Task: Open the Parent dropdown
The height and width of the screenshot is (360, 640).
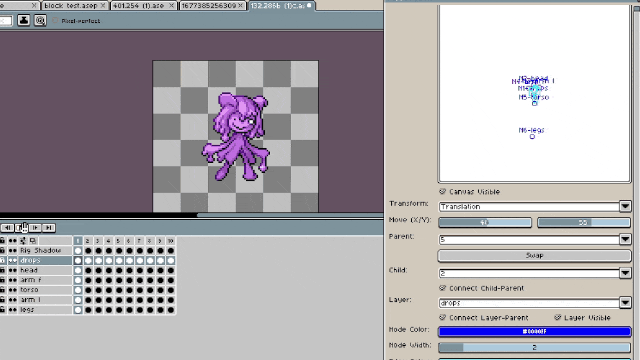Action: click(534, 239)
